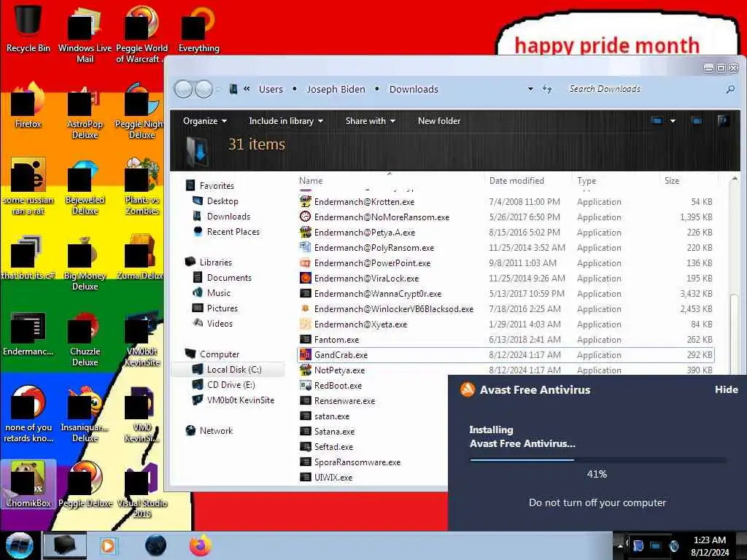Click the Search Downloads field
Viewport: 747px width, 560px height.
(x=643, y=89)
